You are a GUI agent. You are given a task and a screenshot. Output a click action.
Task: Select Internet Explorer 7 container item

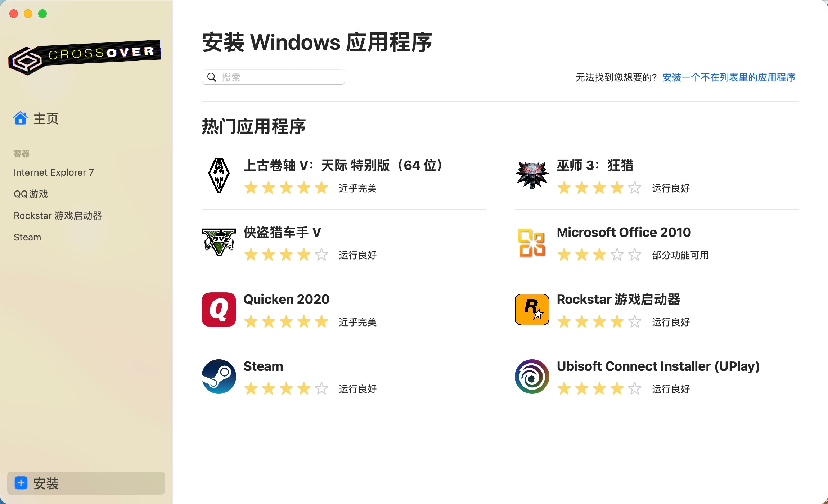tap(54, 172)
